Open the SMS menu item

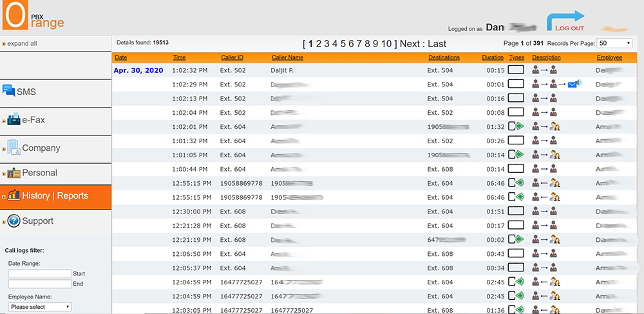[x=26, y=92]
